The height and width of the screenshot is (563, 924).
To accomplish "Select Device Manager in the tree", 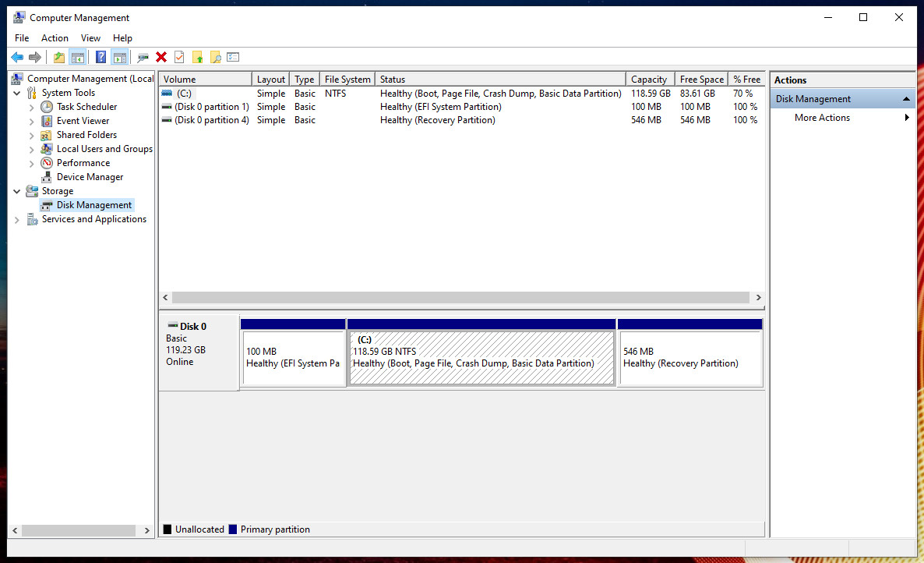I will coord(90,177).
